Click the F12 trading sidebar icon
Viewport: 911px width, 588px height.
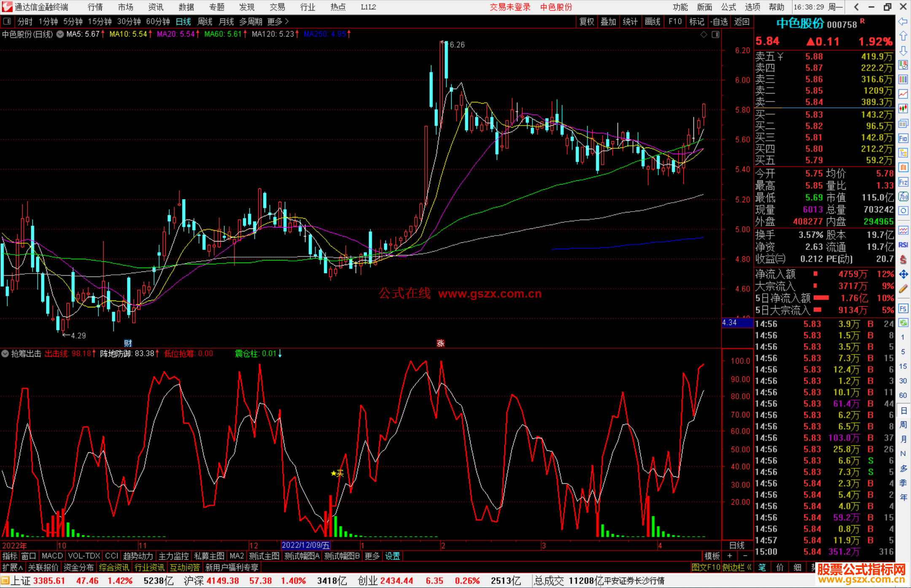(x=903, y=182)
